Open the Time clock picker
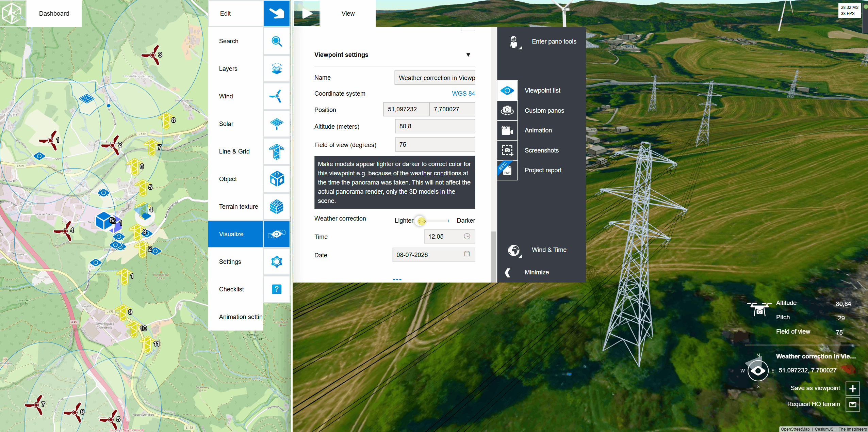 pos(467,236)
